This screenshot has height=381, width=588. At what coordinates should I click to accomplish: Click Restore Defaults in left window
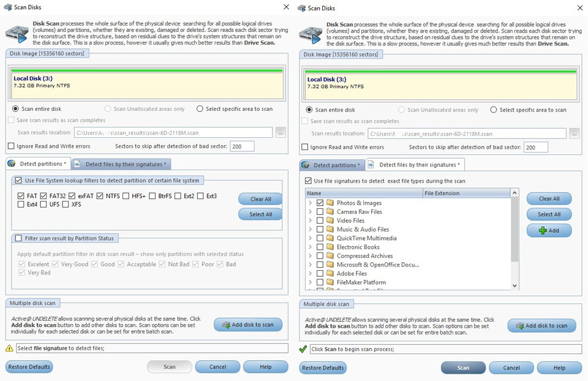pyautogui.click(x=29, y=367)
